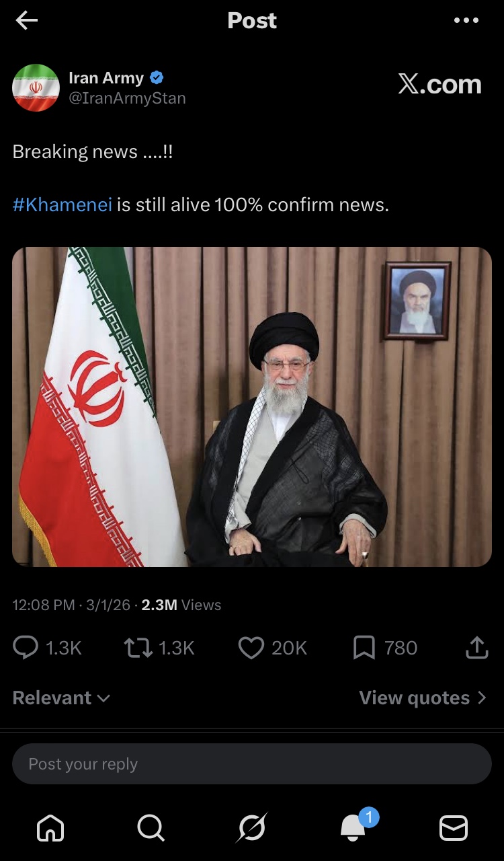Tap the #Khamenei hashtag link

62,204
